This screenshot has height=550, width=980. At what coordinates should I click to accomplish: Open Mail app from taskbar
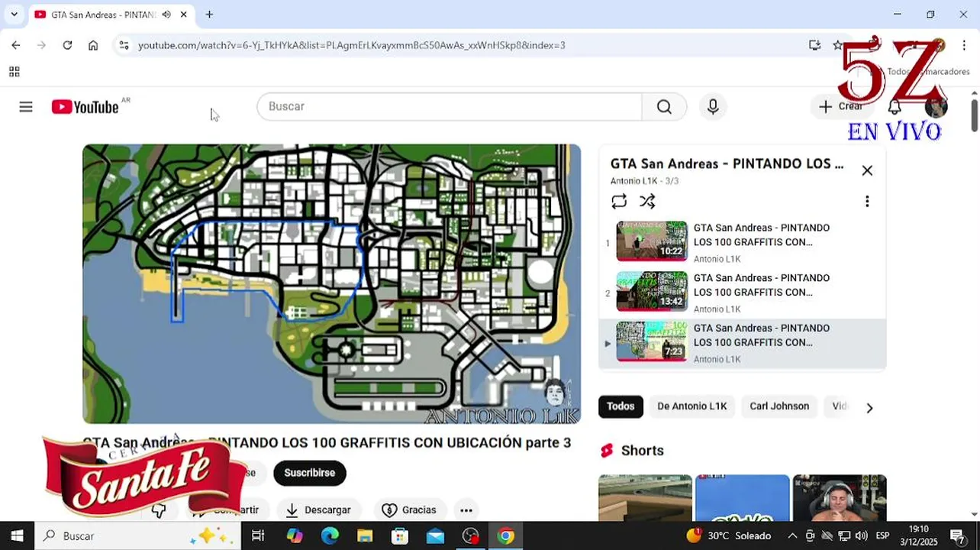(435, 535)
